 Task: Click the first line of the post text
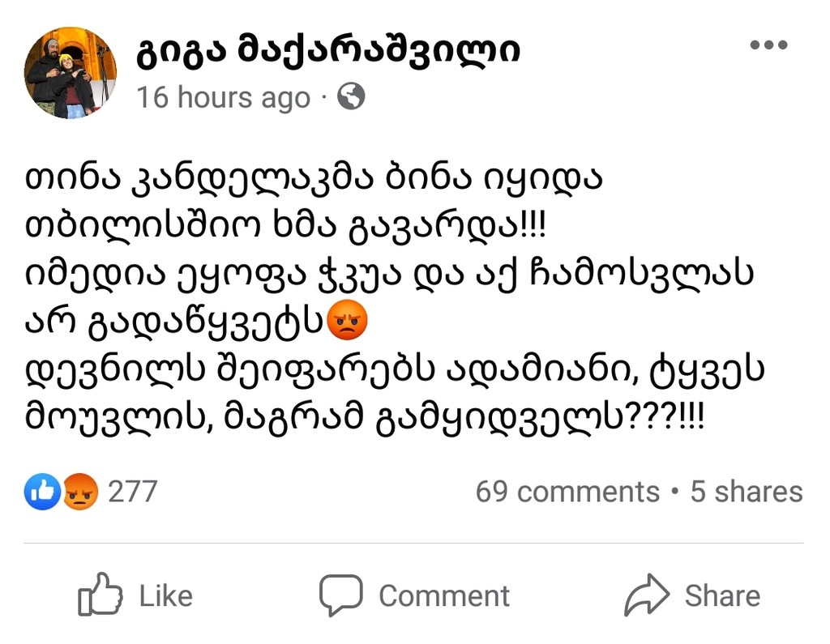(313, 180)
